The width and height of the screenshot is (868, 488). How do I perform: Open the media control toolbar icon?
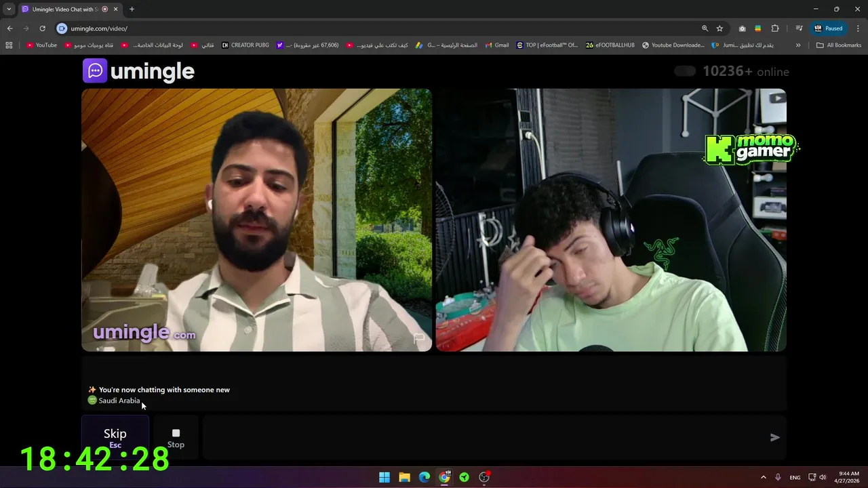click(799, 28)
